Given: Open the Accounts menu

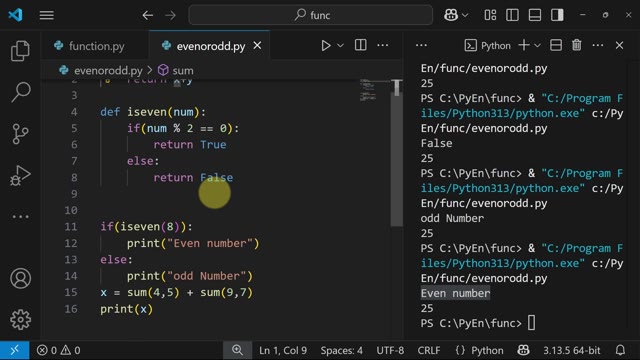Looking at the screenshot, I should pos(20,278).
